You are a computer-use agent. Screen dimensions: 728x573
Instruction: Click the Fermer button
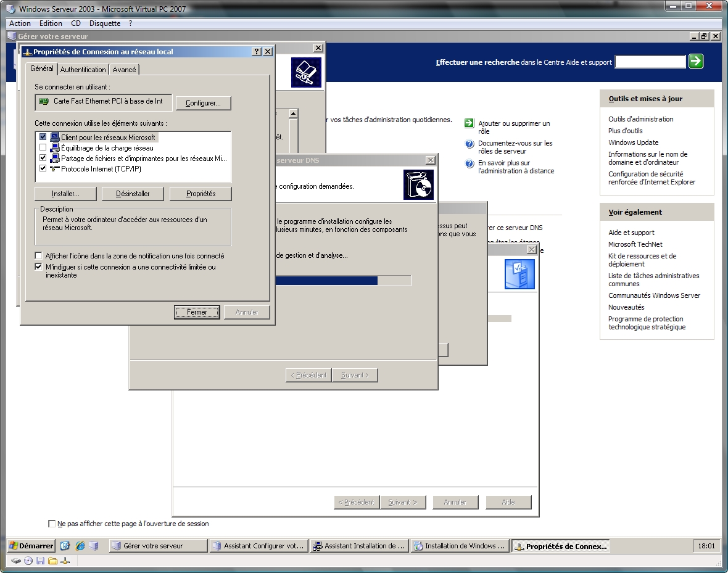(197, 312)
